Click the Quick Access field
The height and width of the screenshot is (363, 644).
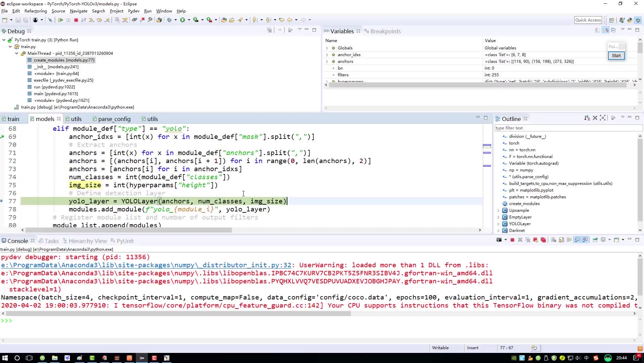pos(588,20)
